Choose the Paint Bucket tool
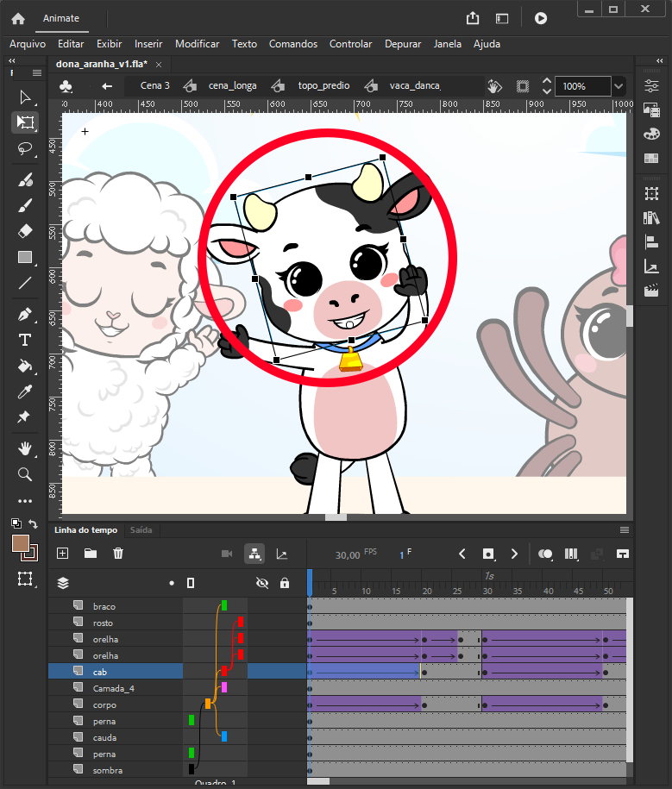This screenshot has width=672, height=789. pyautogui.click(x=25, y=366)
